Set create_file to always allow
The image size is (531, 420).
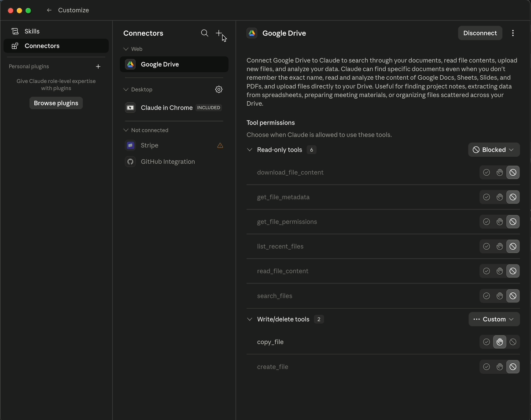[x=487, y=367]
